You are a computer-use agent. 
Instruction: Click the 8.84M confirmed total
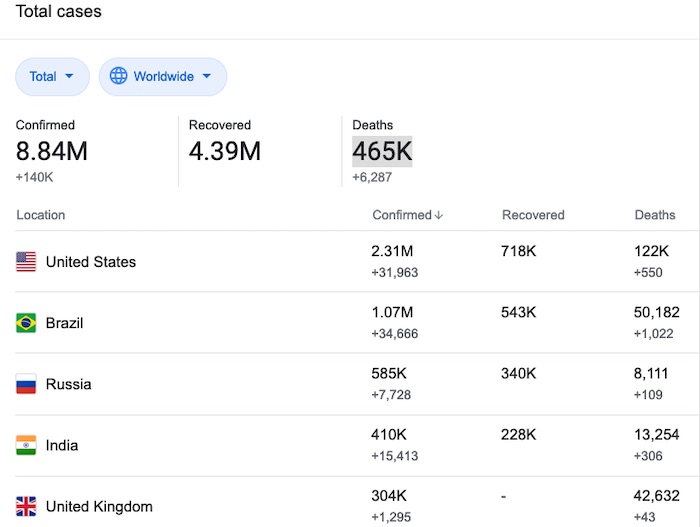coord(51,151)
